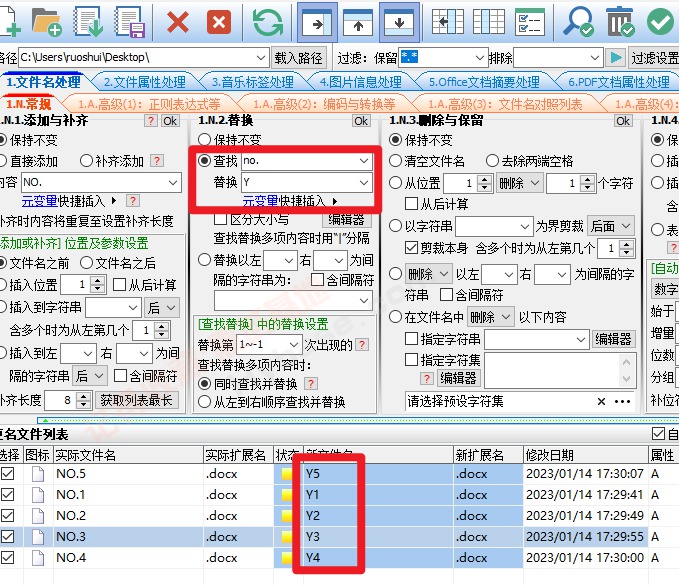Image resolution: width=679 pixels, height=585 pixels.
Task: Toggle the 剪裁本身 checkbox
Action: (411, 248)
